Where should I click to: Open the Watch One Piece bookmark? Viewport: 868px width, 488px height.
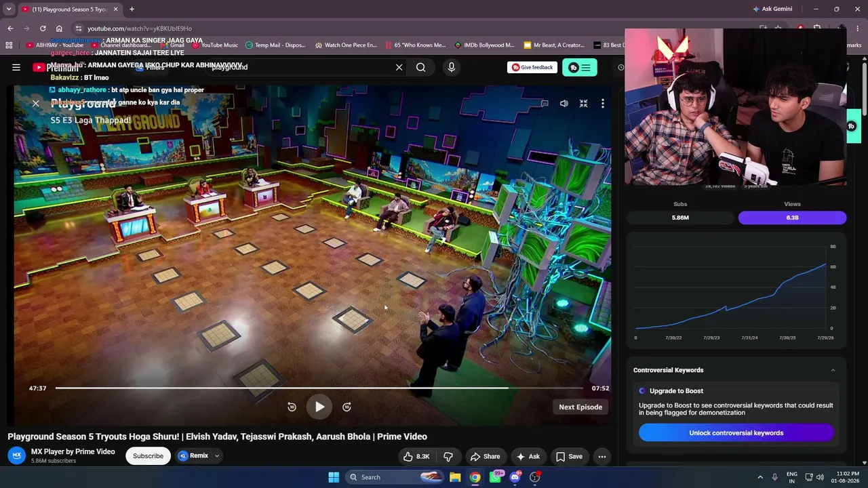tap(346, 45)
